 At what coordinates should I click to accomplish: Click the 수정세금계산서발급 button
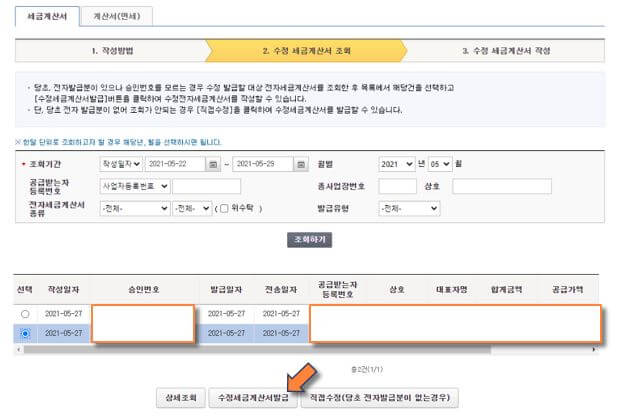click(253, 398)
